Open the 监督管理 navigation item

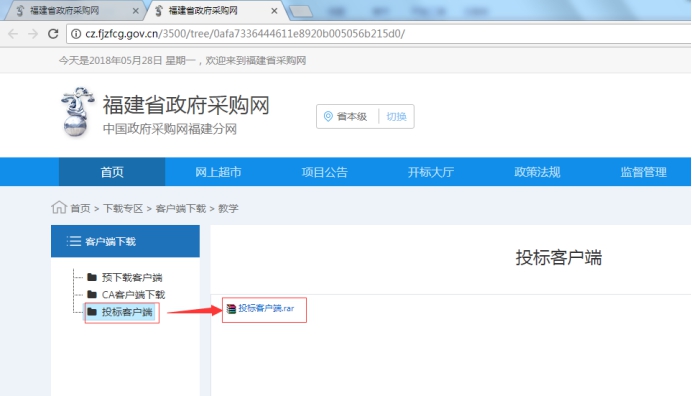tap(643, 172)
